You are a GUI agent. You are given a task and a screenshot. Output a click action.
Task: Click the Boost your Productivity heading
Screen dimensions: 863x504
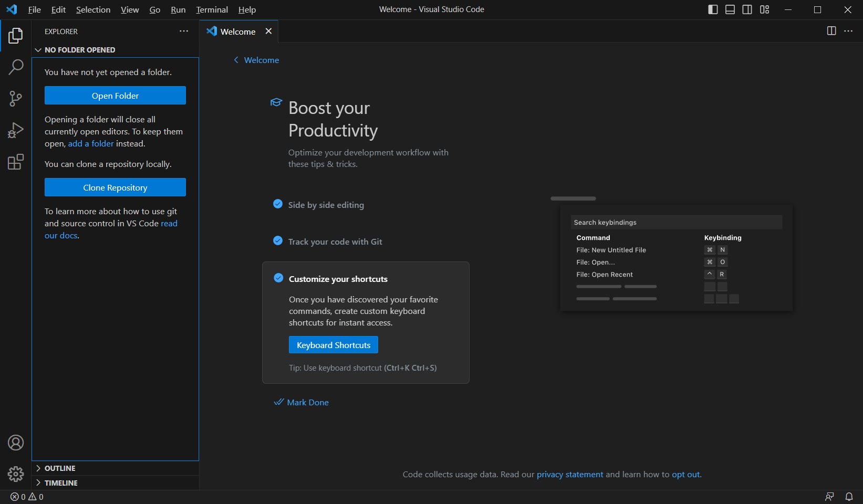tap(333, 119)
